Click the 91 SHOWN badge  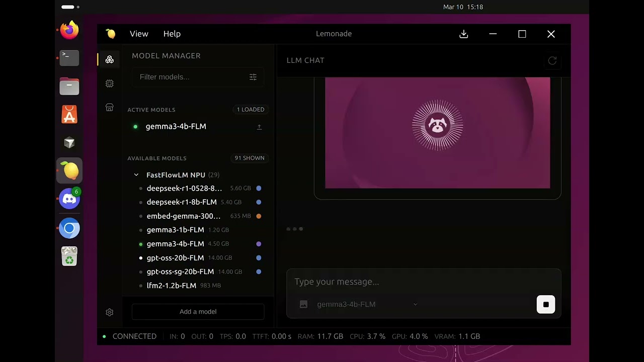click(x=250, y=158)
